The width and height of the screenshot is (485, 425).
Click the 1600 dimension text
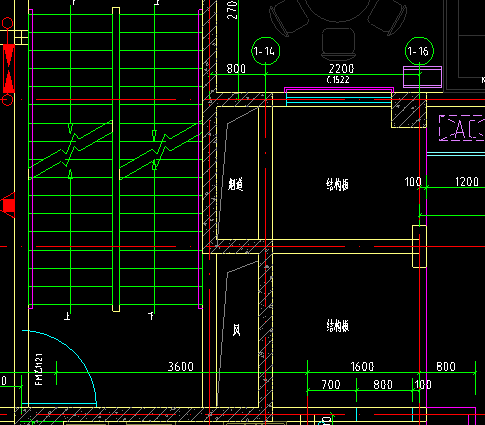tap(362, 367)
